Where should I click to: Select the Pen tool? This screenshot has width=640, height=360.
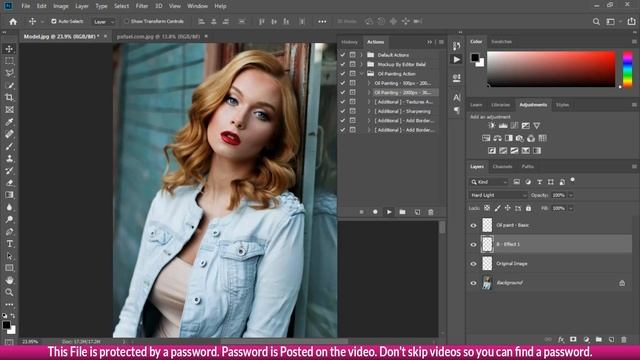pos(9,231)
